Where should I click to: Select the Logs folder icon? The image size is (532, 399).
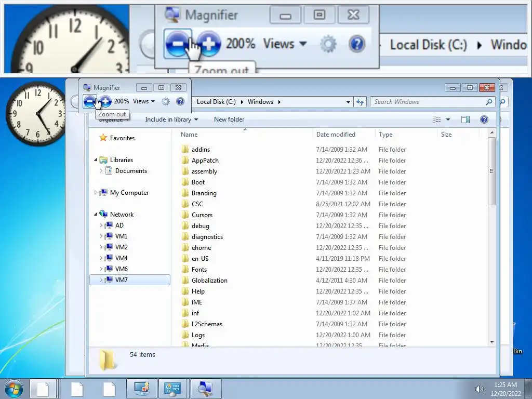pos(185,335)
